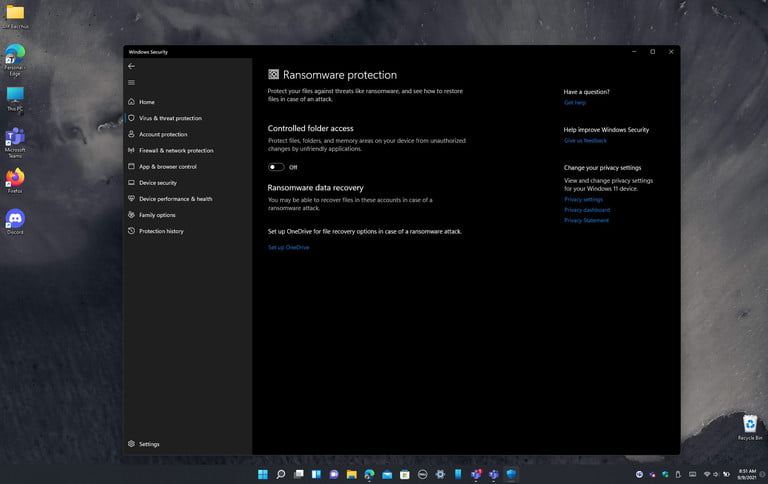Click the Family options icon
The height and width of the screenshot is (484, 768).
tap(131, 215)
